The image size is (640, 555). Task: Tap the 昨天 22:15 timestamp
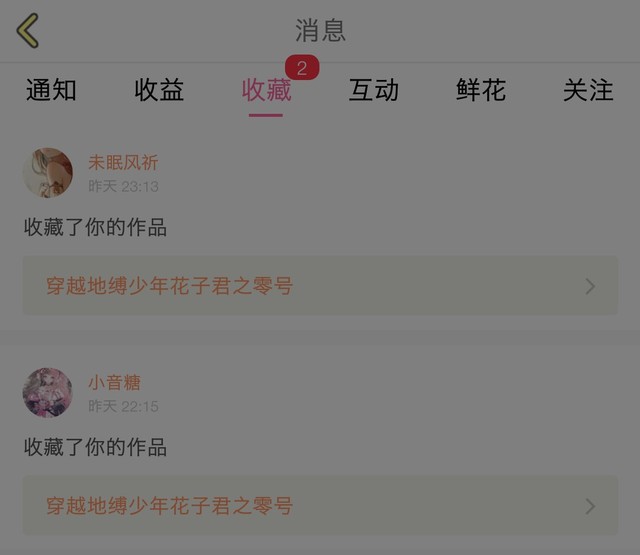[123, 406]
